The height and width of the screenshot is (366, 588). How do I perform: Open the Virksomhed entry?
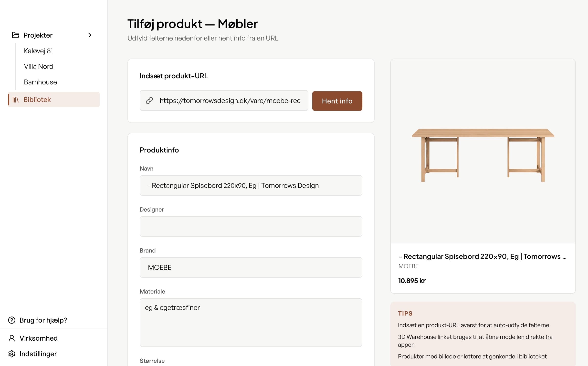pyautogui.click(x=38, y=338)
